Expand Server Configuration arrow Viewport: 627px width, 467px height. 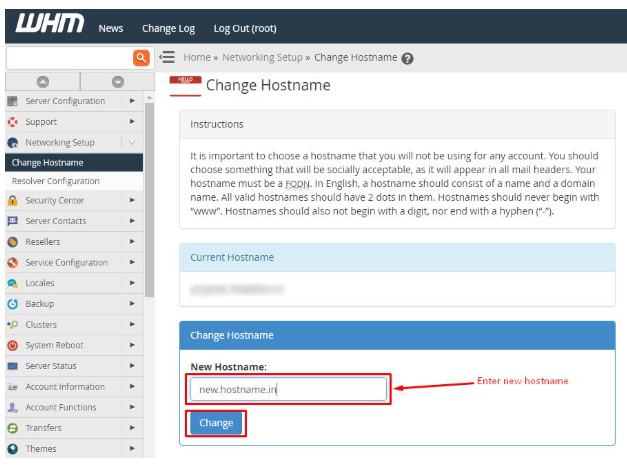pos(132,101)
